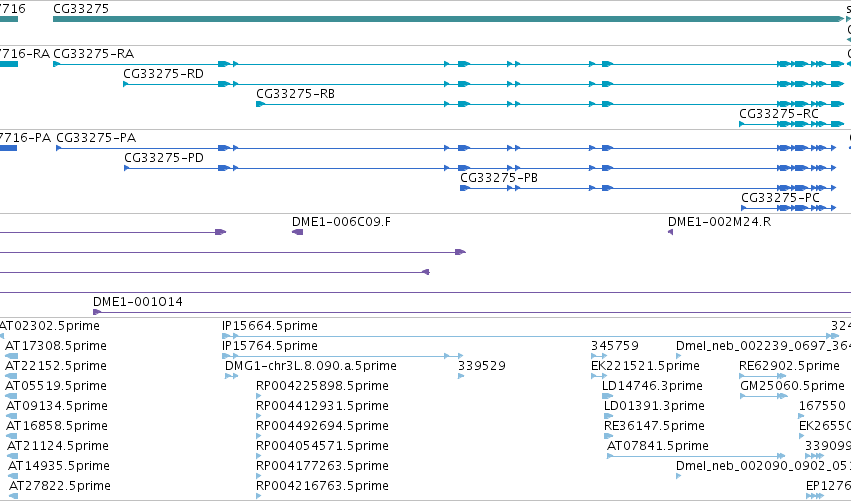Click the purple start arrow of DME1-001O14
Viewport: 851px width, 501px height.
coord(97,312)
